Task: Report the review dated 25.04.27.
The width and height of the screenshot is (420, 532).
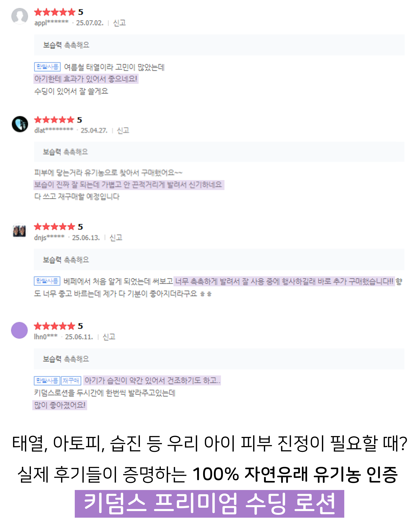Action: [x=123, y=130]
